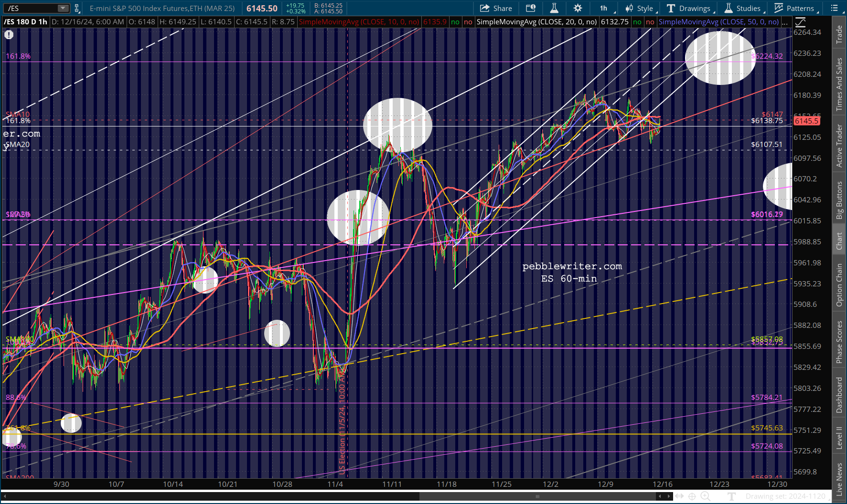Toggle the Level II side panel
Viewport: 847px width, 504px height.
pos(839,438)
